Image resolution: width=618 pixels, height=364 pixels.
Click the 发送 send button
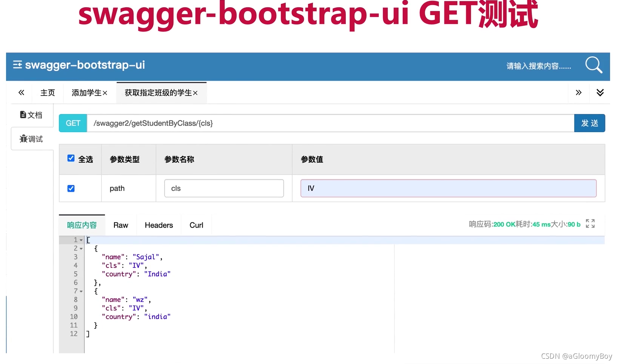click(590, 123)
